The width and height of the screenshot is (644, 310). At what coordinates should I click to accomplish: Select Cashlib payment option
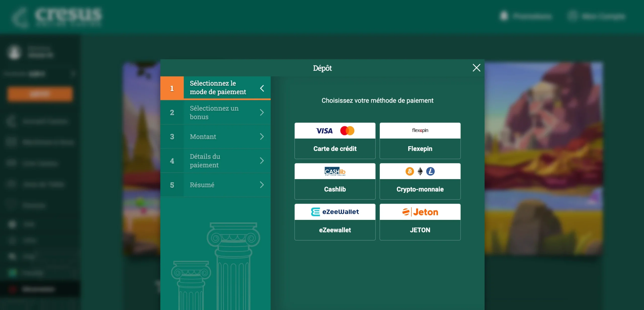point(335,189)
